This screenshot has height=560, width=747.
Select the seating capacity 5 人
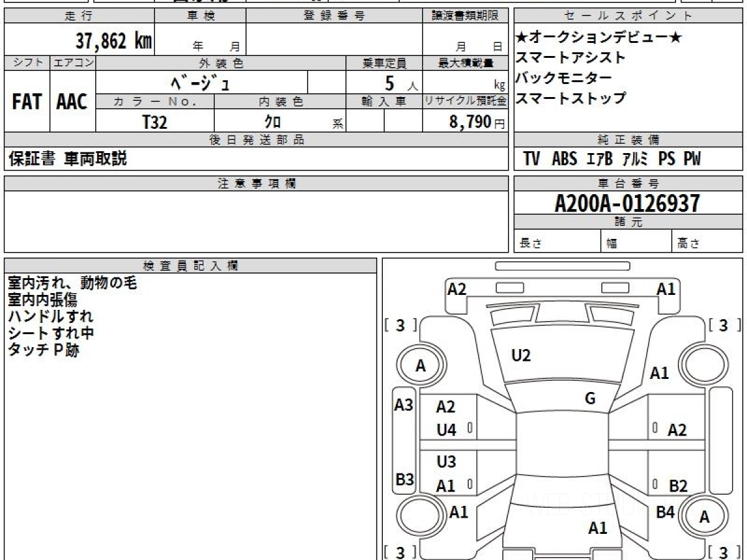pyautogui.click(x=402, y=83)
